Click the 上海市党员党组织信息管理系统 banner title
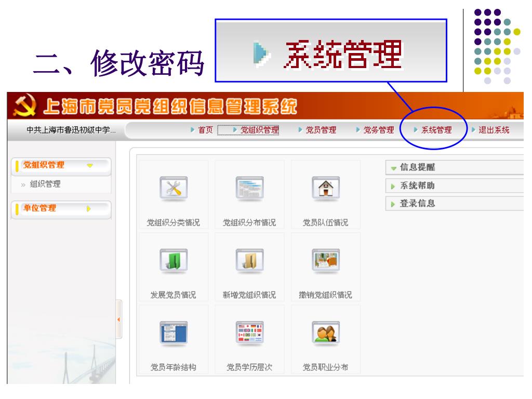 [x=170, y=106]
